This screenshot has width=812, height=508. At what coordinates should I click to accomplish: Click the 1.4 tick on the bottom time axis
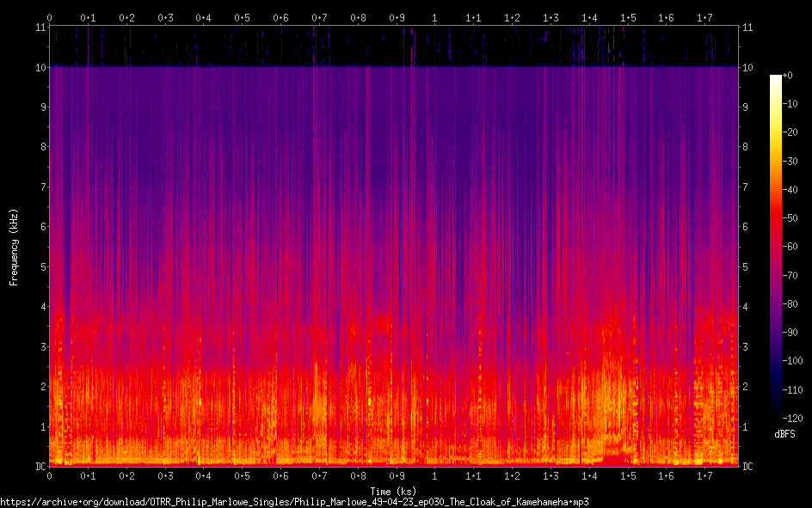[588, 475]
